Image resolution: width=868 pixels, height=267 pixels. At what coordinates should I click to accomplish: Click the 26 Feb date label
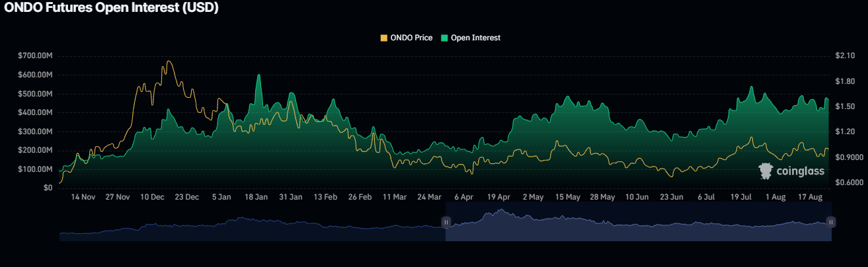pos(360,197)
